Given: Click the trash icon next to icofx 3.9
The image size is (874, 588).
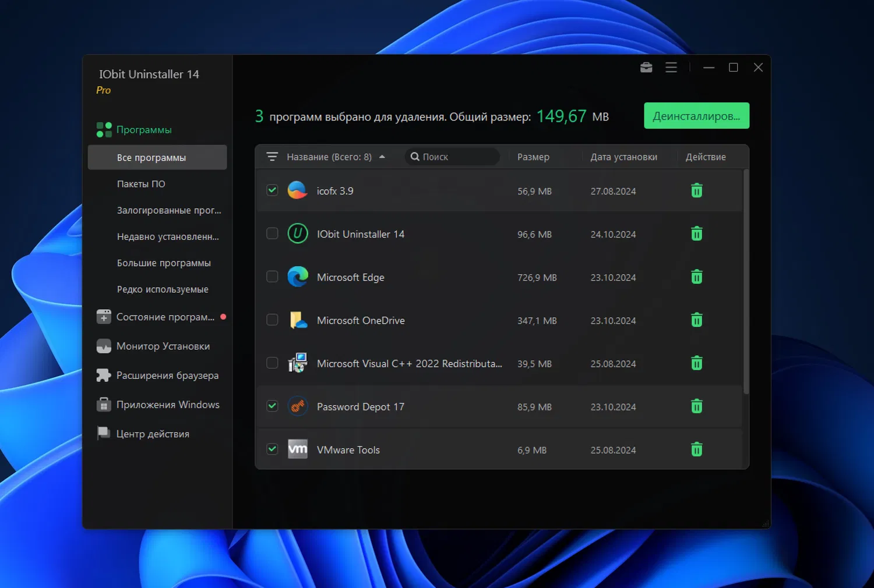Looking at the screenshot, I should [696, 190].
